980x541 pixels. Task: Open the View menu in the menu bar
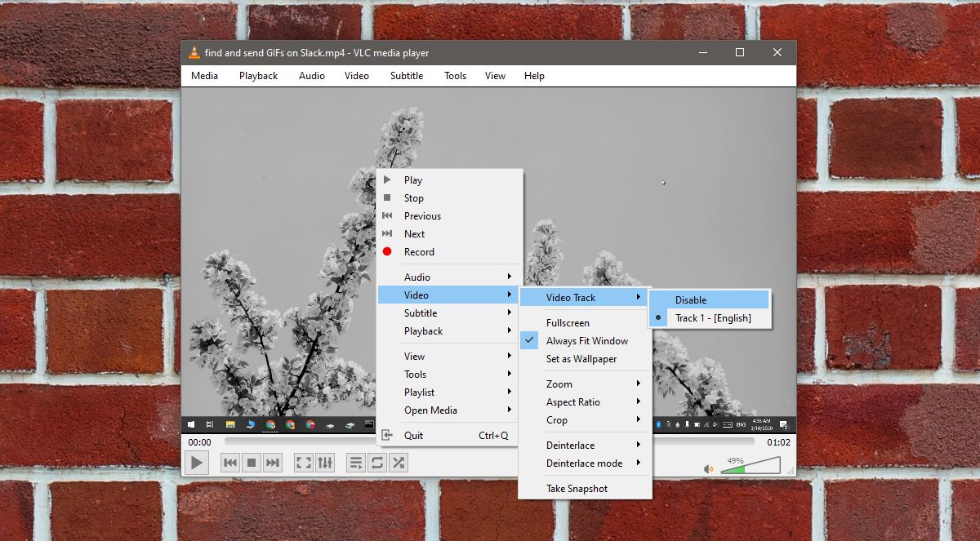point(495,76)
